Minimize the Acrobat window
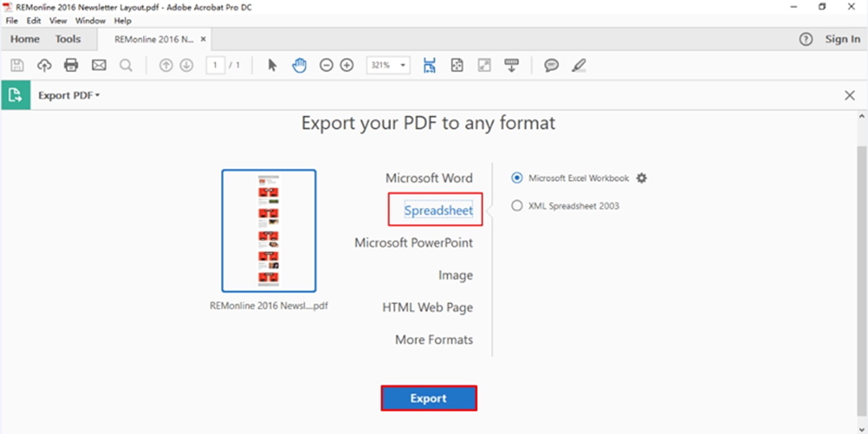Viewport: 868px width, 434px height. tap(794, 7)
